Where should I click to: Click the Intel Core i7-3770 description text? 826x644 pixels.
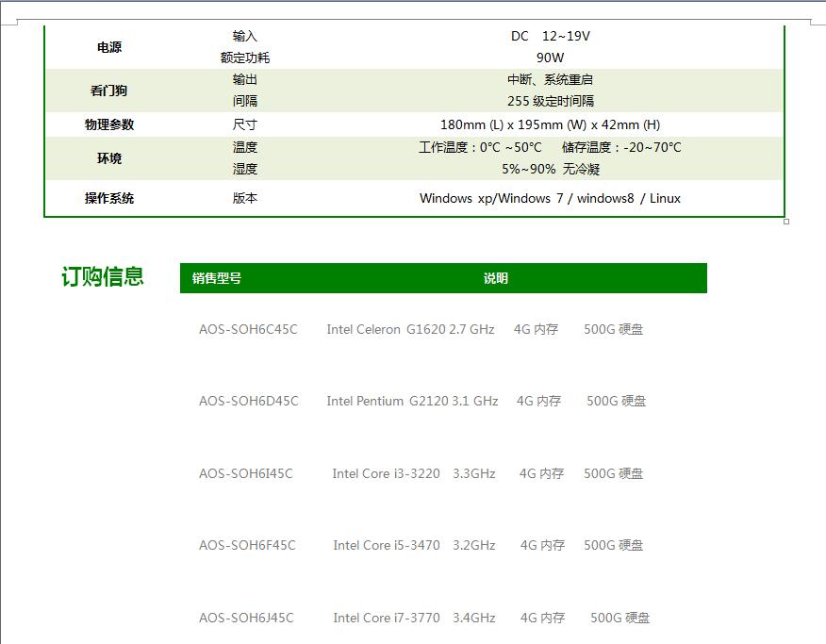click(414, 618)
